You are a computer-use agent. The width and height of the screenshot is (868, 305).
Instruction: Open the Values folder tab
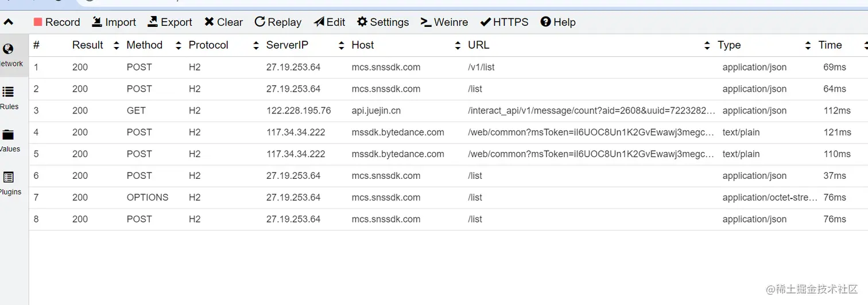[x=9, y=140]
